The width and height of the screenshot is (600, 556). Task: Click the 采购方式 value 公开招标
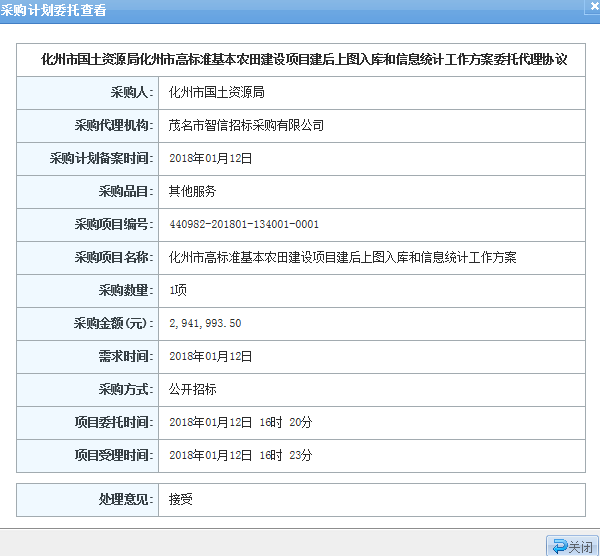(193, 389)
